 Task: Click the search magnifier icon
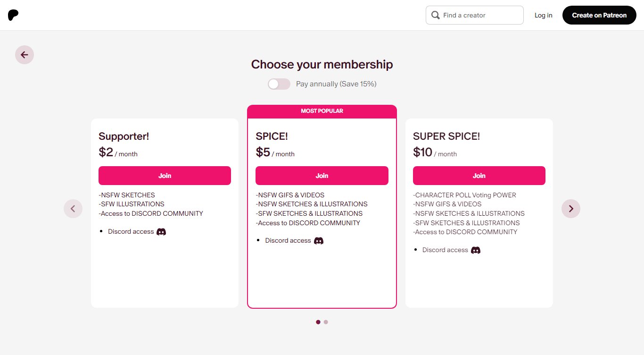[436, 15]
